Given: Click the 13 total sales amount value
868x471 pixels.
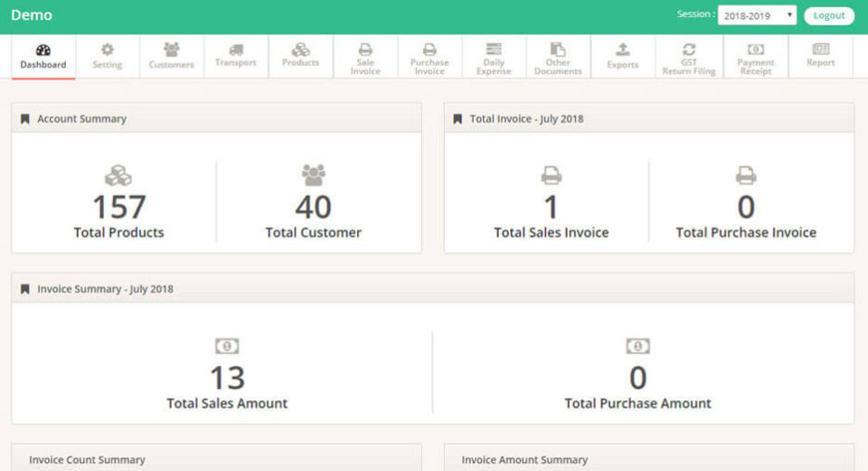Looking at the screenshot, I should (228, 378).
